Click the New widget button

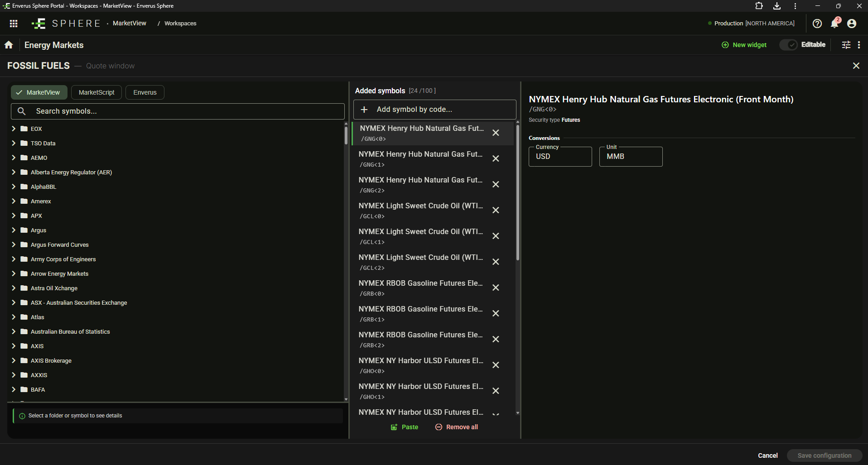744,45
